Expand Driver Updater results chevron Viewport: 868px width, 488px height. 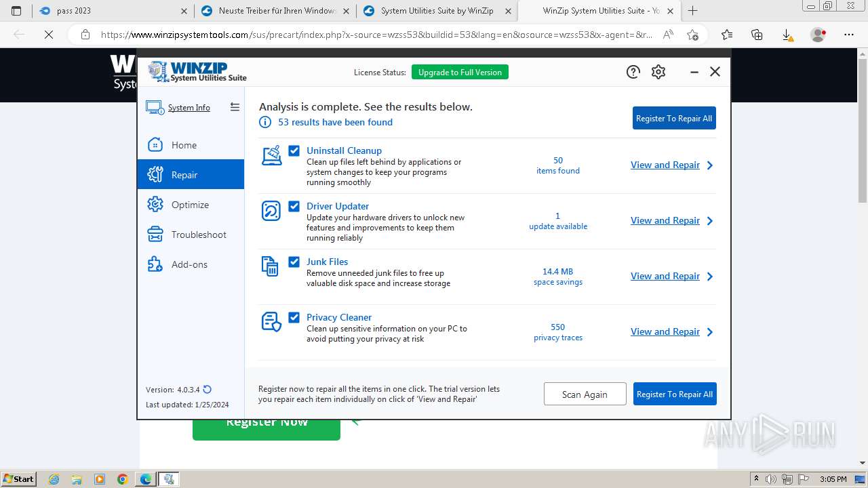click(x=710, y=221)
